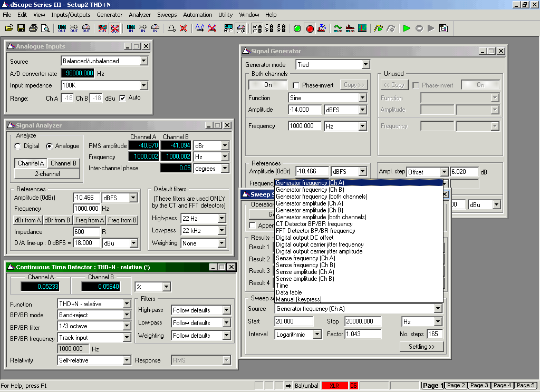The image size is (540, 392).
Task: Choose 'Generator amplitude (Ch A)' from the list
Action: point(359,203)
